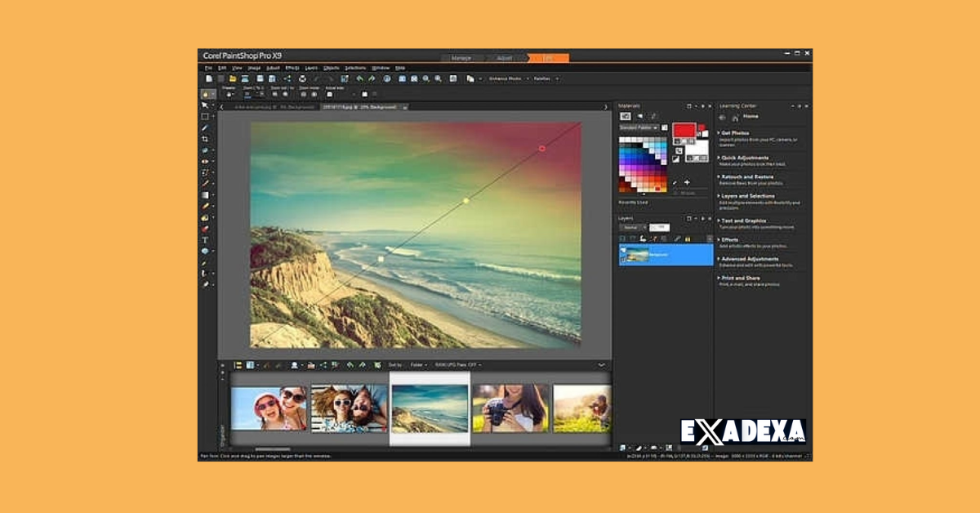Image resolution: width=980 pixels, height=513 pixels.
Task: Open a new image with the New icon
Action: (208, 79)
